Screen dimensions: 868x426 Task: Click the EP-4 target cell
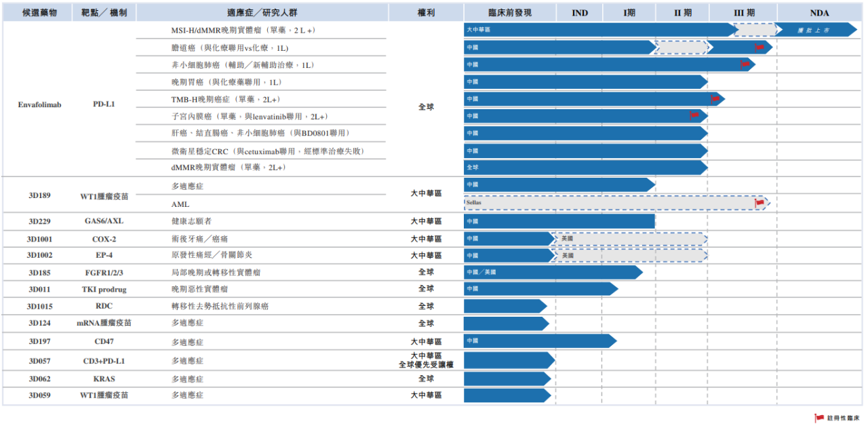(104, 255)
